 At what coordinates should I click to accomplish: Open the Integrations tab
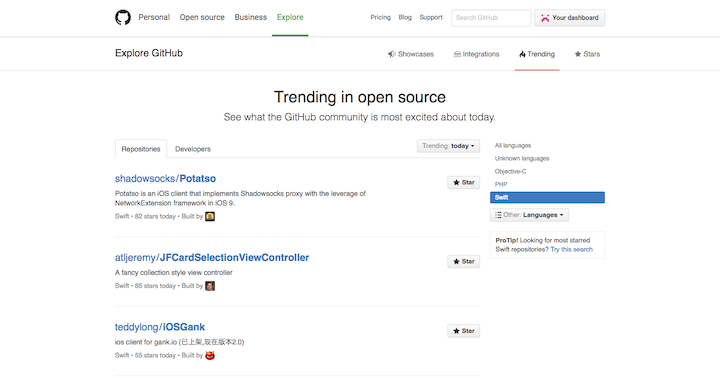coord(476,54)
